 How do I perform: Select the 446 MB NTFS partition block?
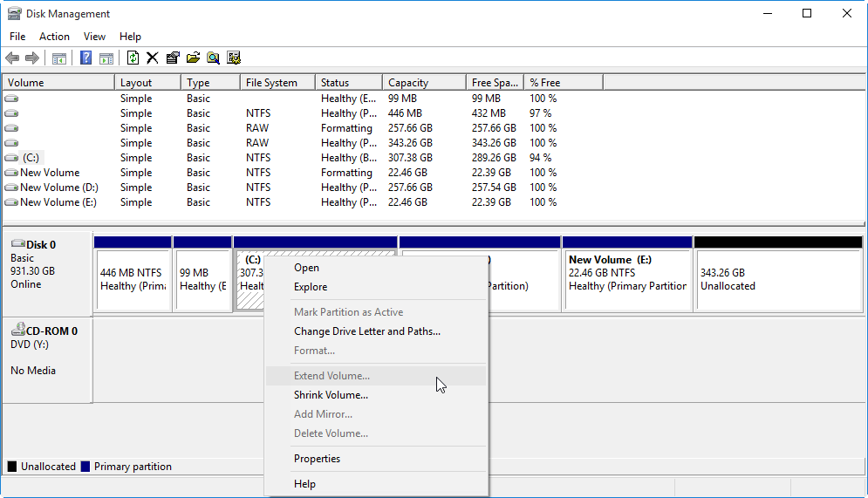point(133,279)
